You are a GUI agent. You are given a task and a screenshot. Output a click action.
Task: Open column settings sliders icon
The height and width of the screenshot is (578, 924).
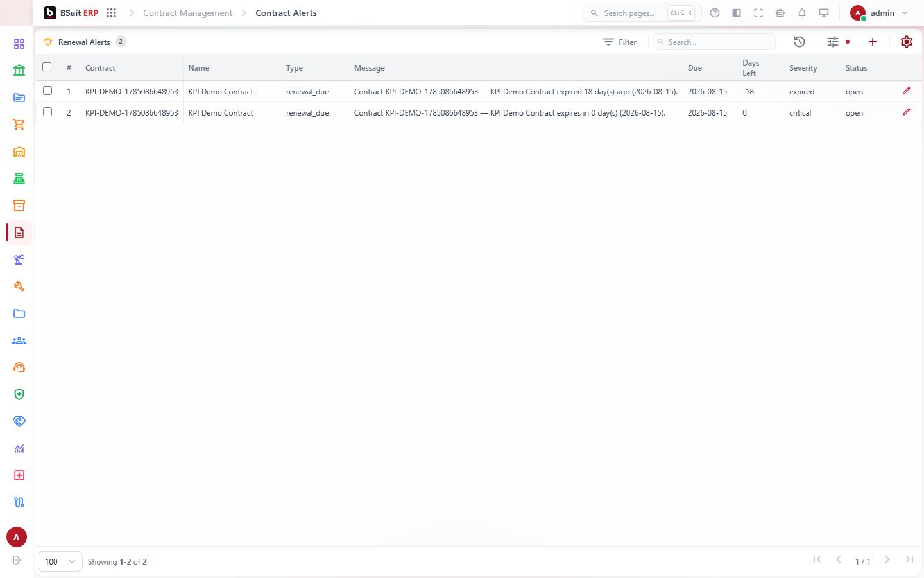(x=833, y=42)
